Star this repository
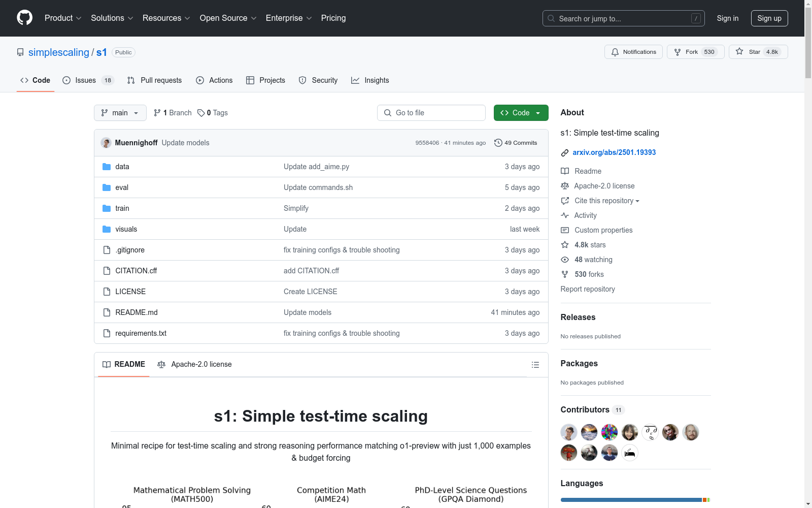 point(758,52)
